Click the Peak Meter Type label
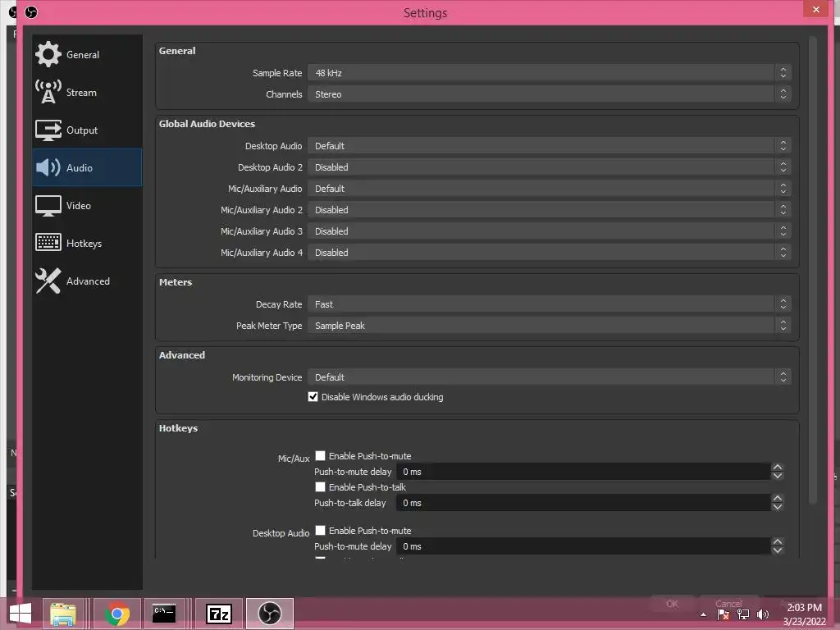840x630 pixels. pos(269,326)
